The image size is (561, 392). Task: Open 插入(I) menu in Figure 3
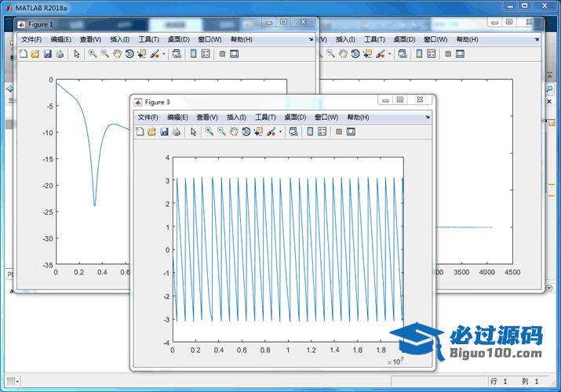[x=236, y=117]
